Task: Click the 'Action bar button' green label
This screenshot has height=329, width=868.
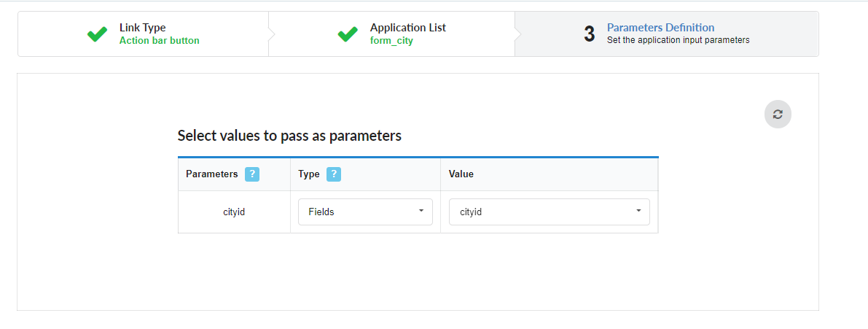Action: coord(159,41)
